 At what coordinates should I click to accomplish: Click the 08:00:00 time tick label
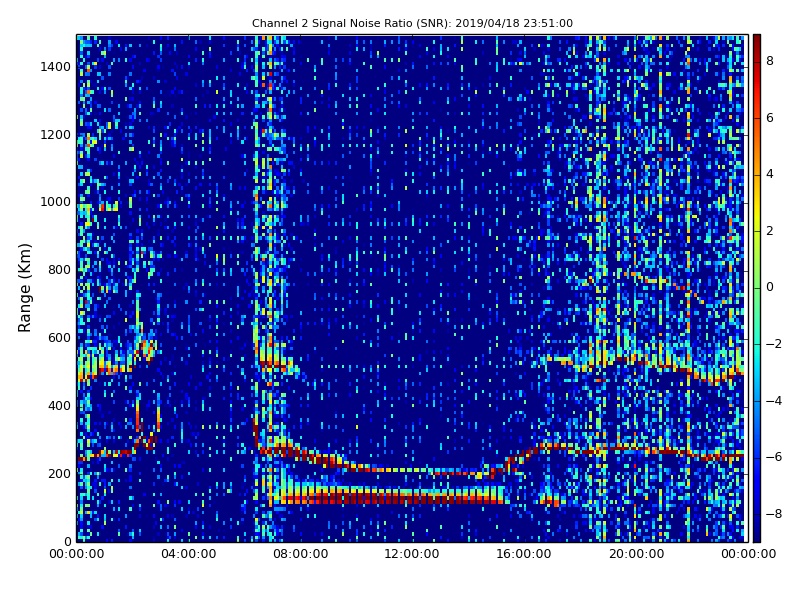(301, 554)
